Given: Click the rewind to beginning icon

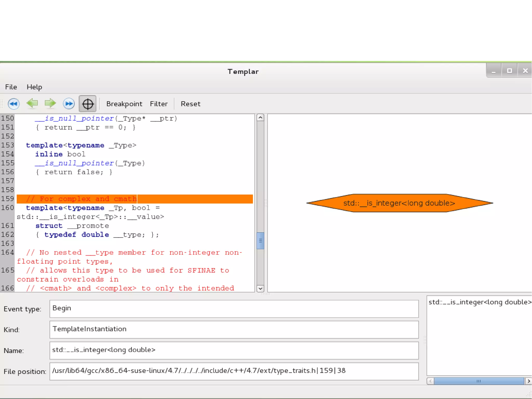Looking at the screenshot, I should [x=14, y=104].
